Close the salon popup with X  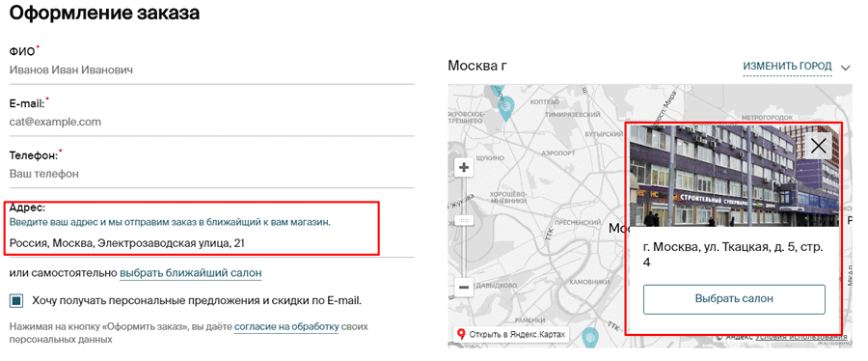click(x=818, y=146)
